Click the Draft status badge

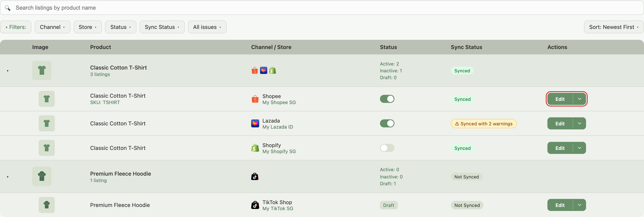pyautogui.click(x=388, y=205)
